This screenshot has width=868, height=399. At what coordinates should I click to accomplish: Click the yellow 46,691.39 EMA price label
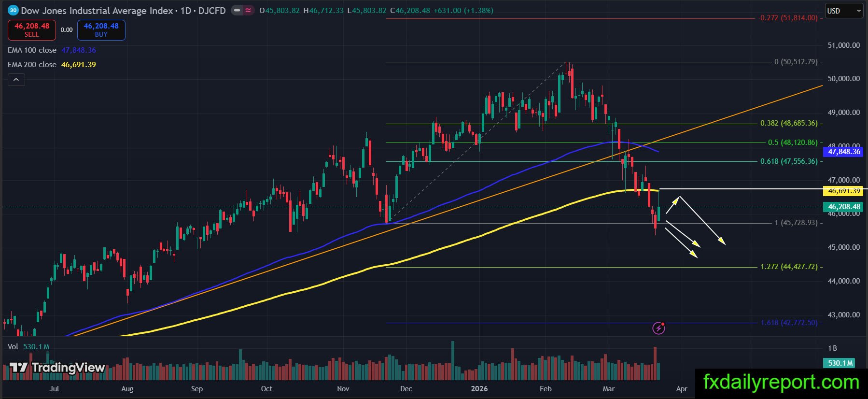click(x=844, y=191)
